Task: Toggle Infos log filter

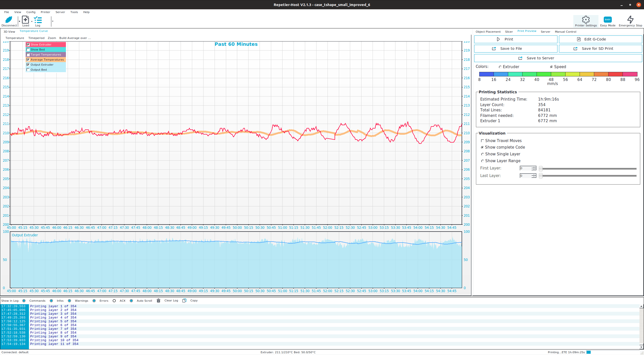Action: pos(51,301)
